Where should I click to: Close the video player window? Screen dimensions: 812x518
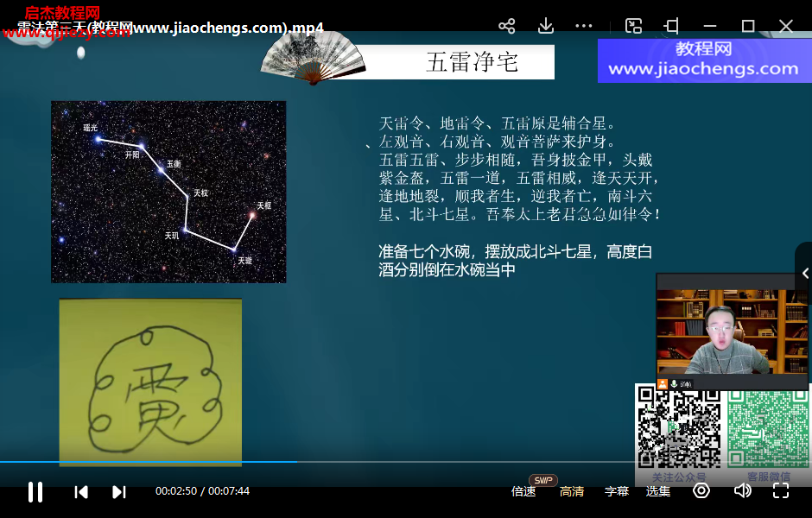tap(786, 26)
